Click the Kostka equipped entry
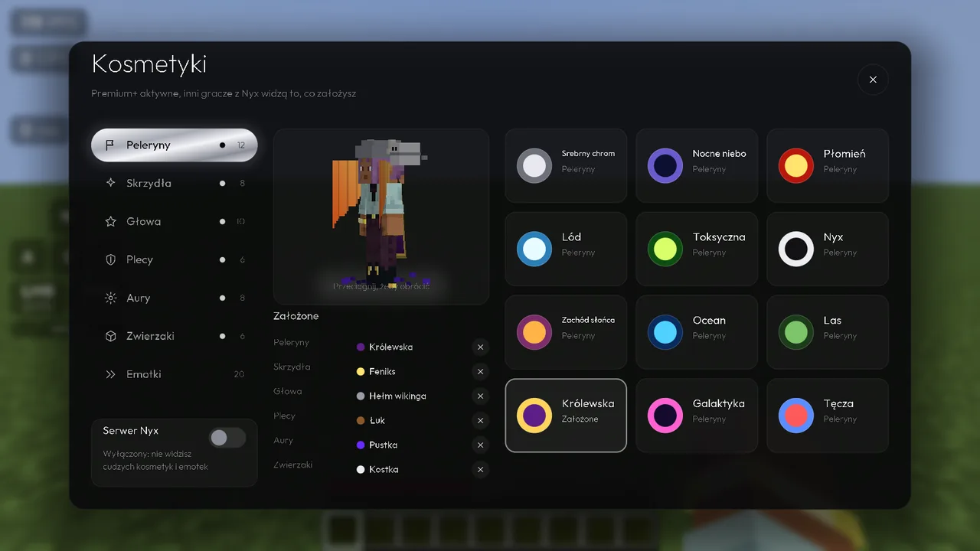The image size is (980, 551). 377,469
